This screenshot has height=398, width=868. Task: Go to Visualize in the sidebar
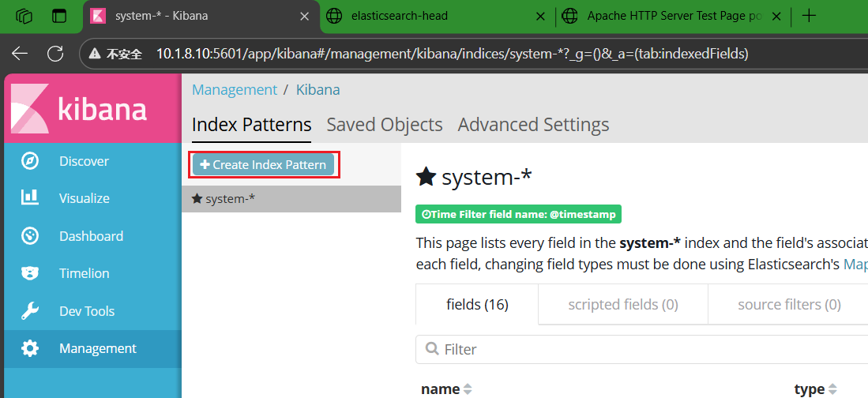coord(93,198)
